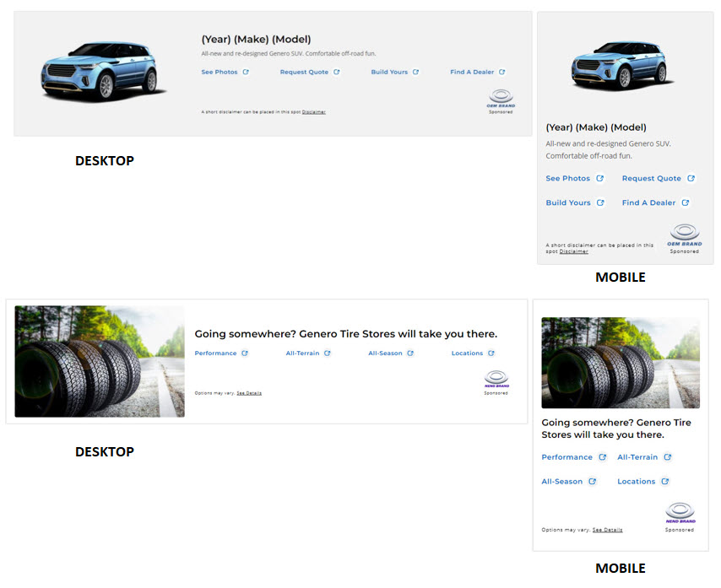This screenshot has height=588, width=721.
Task: Click the NEND Brand logo in mobile tire ad
Action: [680, 513]
